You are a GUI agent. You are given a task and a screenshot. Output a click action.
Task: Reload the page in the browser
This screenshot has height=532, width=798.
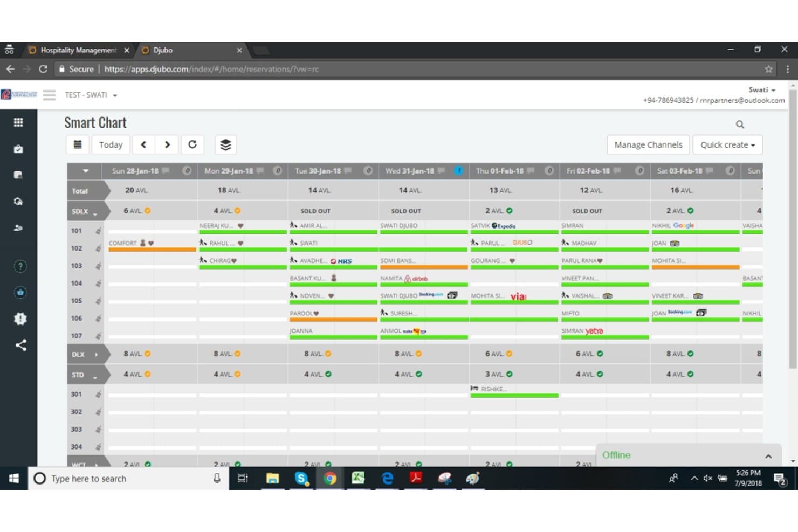[x=43, y=69]
